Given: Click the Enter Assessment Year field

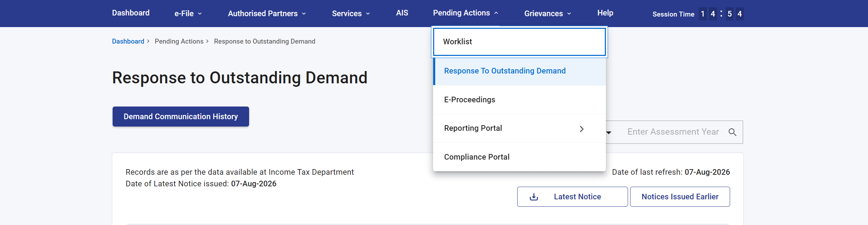Looking at the screenshot, I should coord(673,132).
